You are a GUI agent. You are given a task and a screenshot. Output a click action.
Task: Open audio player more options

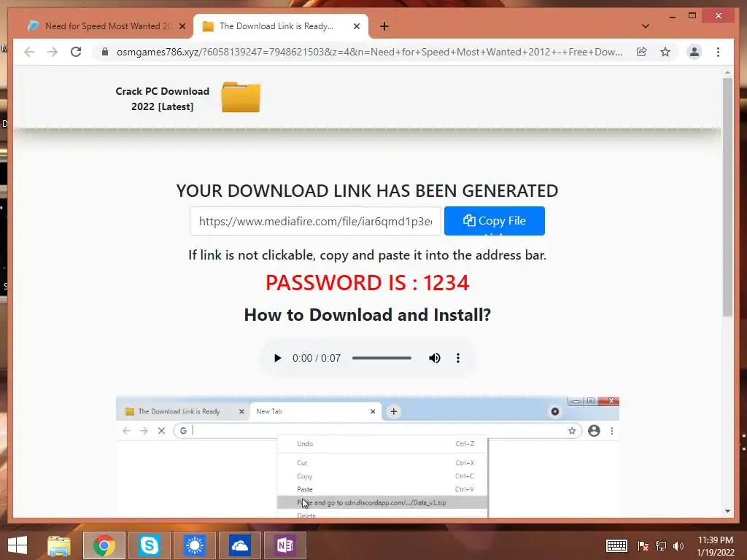458,358
